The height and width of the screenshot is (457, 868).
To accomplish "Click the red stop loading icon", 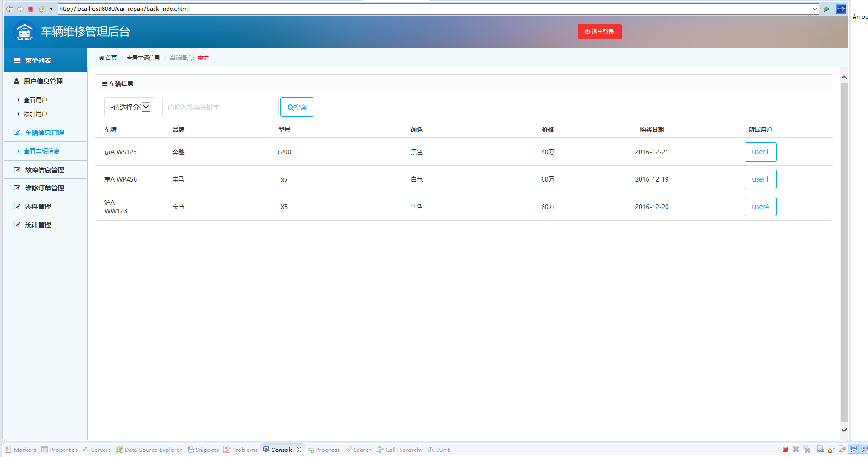I will [31, 9].
